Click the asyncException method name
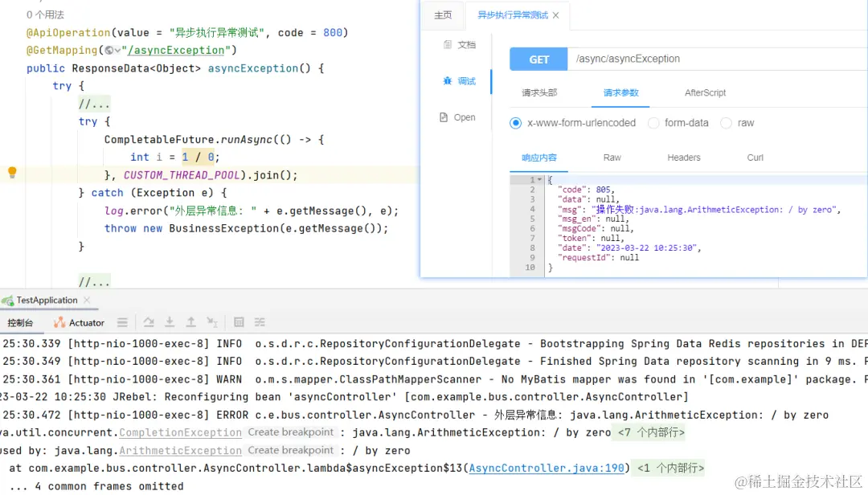The height and width of the screenshot is (495, 868). [x=253, y=68]
